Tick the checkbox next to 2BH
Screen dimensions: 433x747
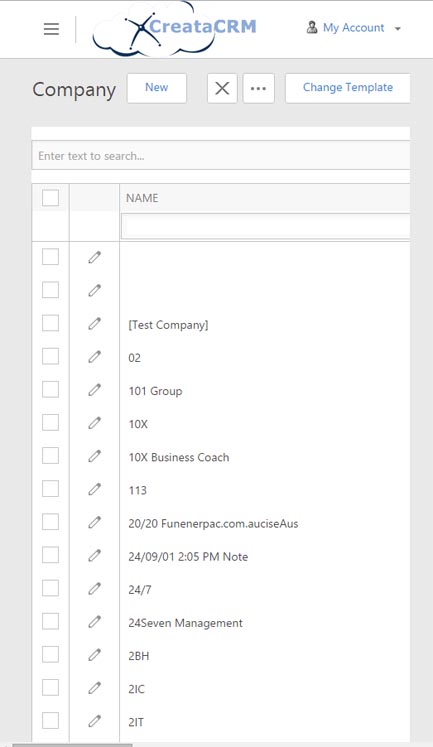click(x=50, y=655)
